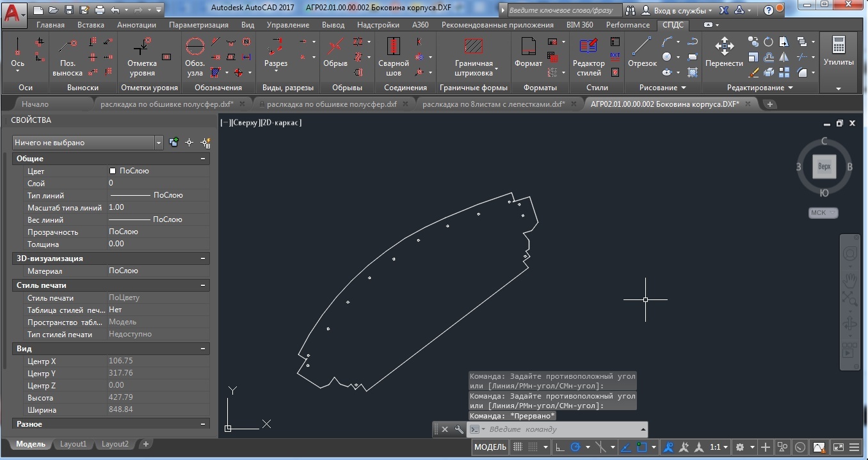868x460 pixels.
Task: Switch to the Layout1 tab
Action: [73, 444]
